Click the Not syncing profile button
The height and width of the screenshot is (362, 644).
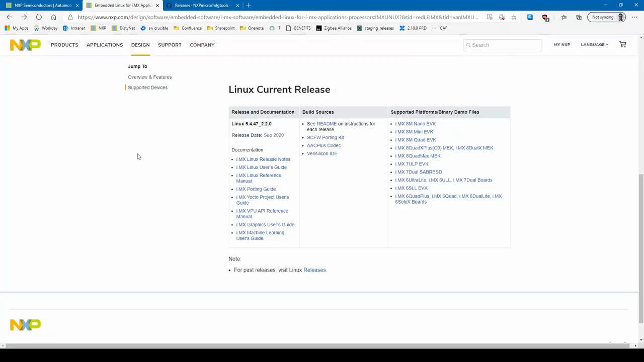[607, 17]
